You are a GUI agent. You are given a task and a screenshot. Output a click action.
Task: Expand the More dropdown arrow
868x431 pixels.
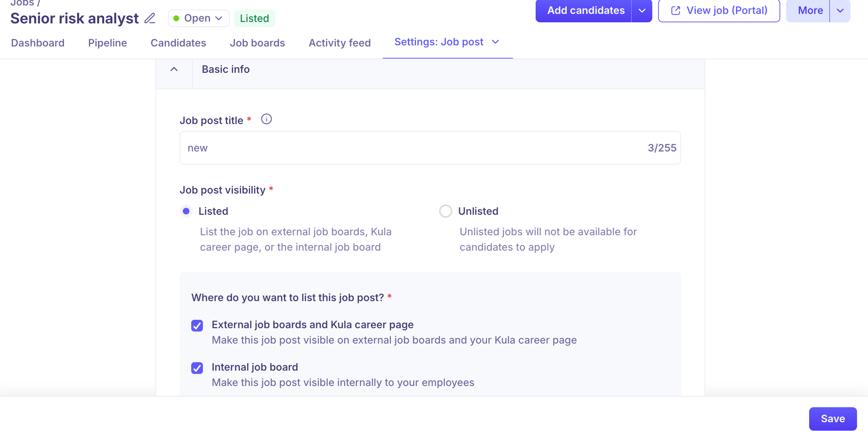pyautogui.click(x=840, y=11)
